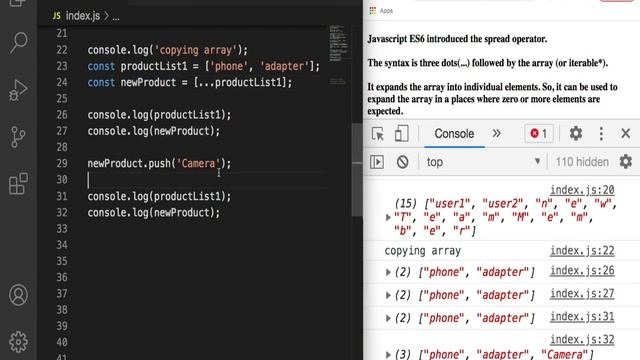Click the Apps shortcut in bookmarks bar
The height and width of the screenshot is (360, 640).
(381, 11)
